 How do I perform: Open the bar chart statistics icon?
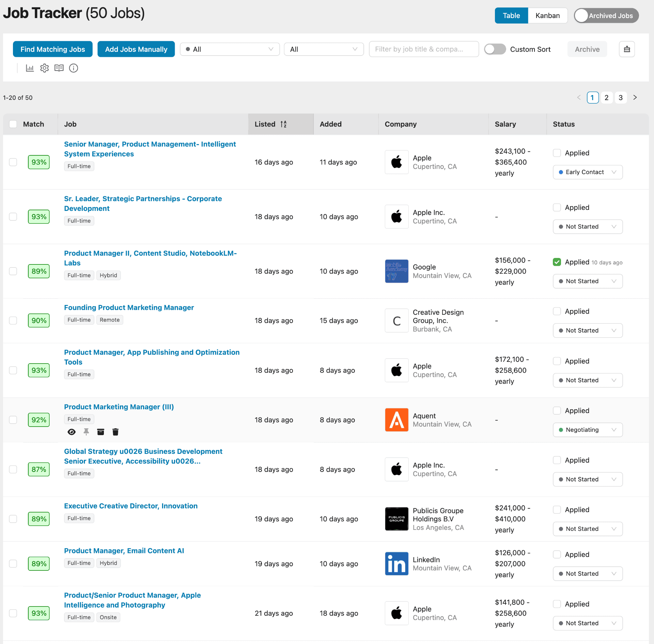click(x=30, y=68)
